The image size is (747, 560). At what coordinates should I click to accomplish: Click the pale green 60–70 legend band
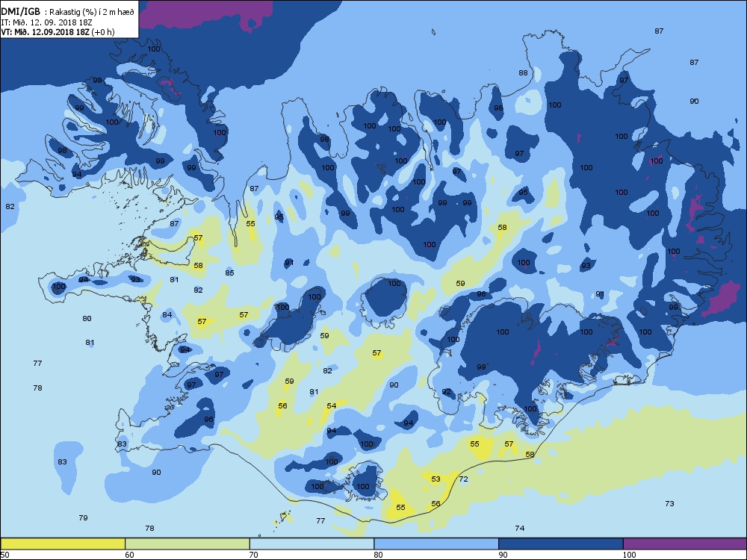pyautogui.click(x=187, y=544)
